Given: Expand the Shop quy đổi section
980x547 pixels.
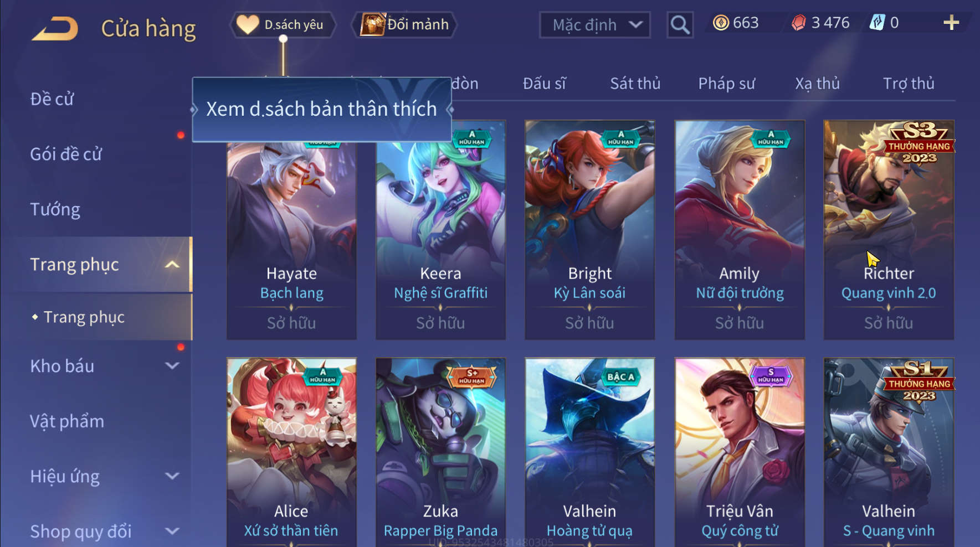Looking at the screenshot, I should [x=172, y=531].
